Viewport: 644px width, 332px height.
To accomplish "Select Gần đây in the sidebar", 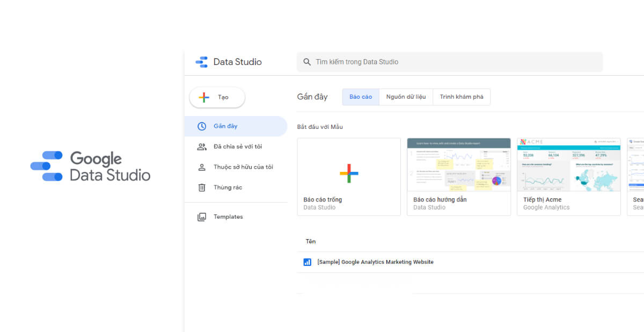I will pos(236,126).
